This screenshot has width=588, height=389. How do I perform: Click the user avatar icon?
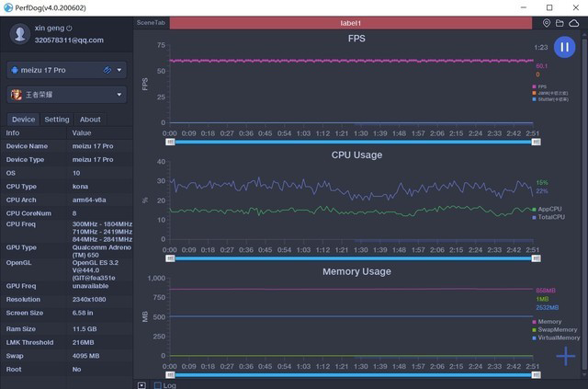pos(19,34)
